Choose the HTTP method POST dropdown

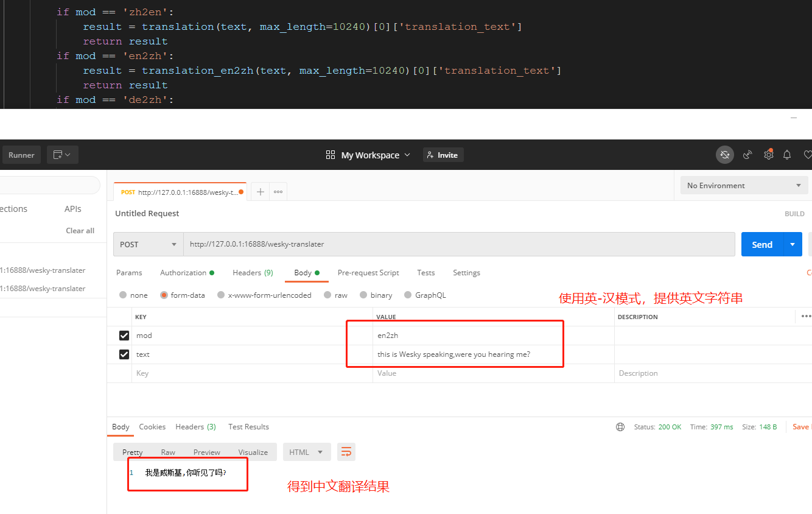pyautogui.click(x=149, y=244)
